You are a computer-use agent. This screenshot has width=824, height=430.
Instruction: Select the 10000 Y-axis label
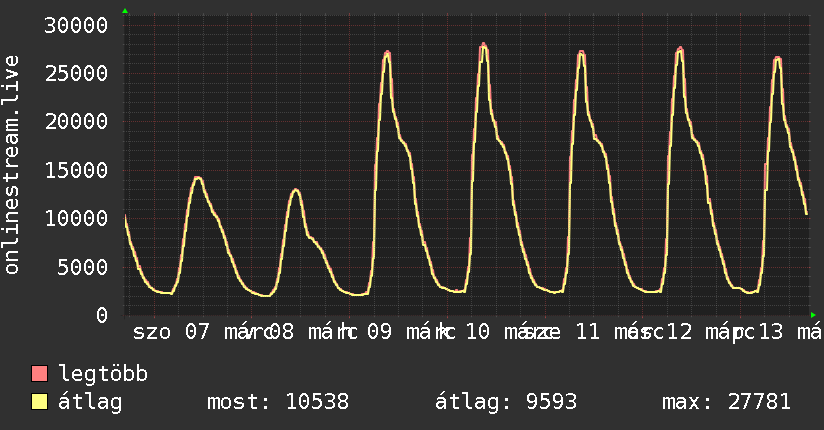(77, 218)
